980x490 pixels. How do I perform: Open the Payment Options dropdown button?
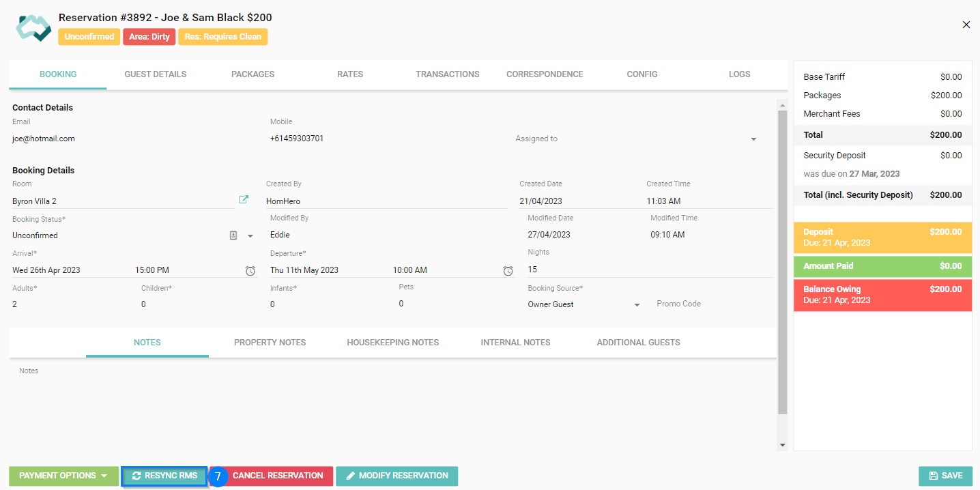63,476
